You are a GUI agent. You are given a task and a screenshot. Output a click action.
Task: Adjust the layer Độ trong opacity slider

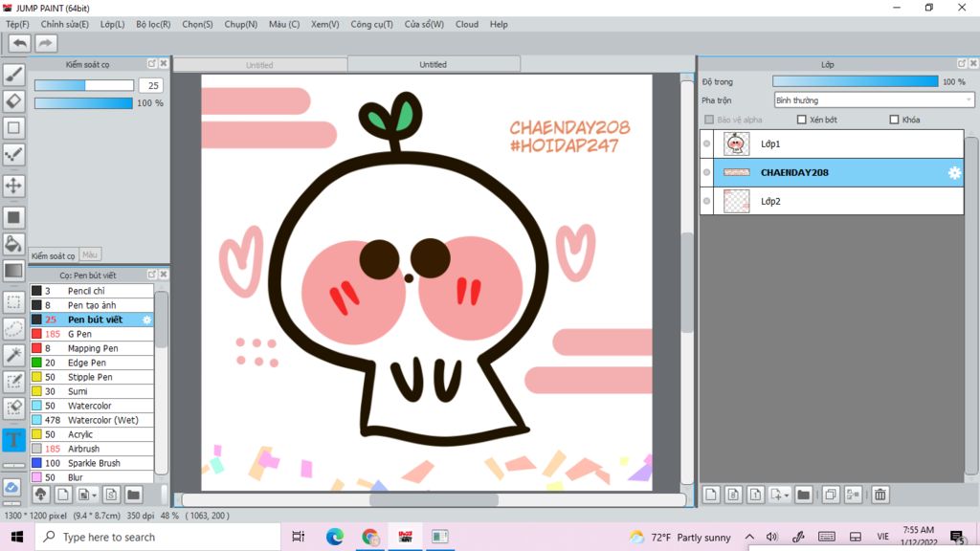click(855, 82)
